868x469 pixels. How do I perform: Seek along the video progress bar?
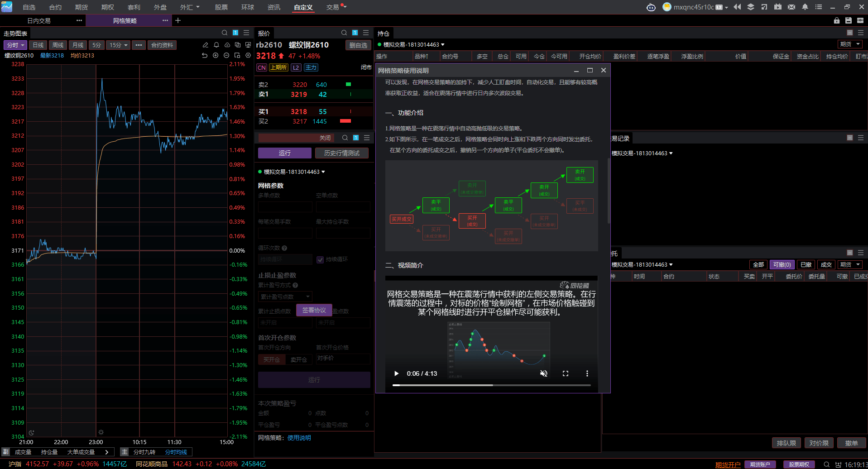tap(492, 385)
